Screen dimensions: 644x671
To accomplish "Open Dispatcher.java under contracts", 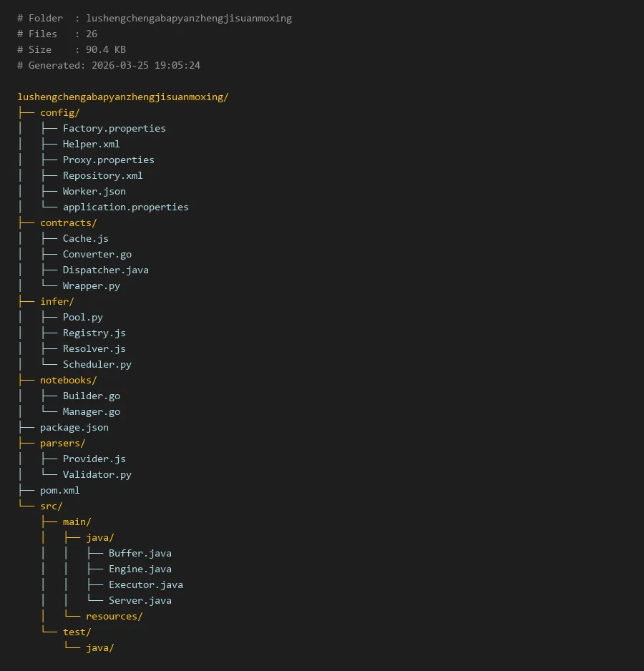I will click(105, 270).
